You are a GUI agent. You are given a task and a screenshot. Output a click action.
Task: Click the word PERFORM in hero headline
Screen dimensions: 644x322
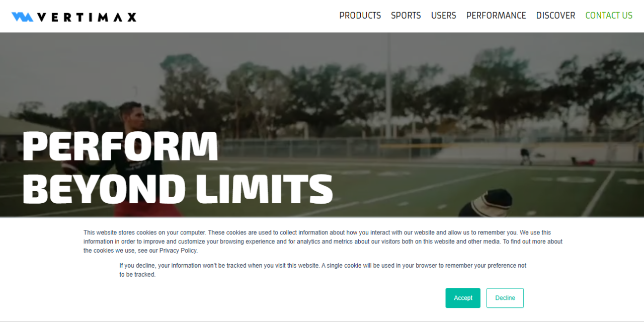point(120,146)
